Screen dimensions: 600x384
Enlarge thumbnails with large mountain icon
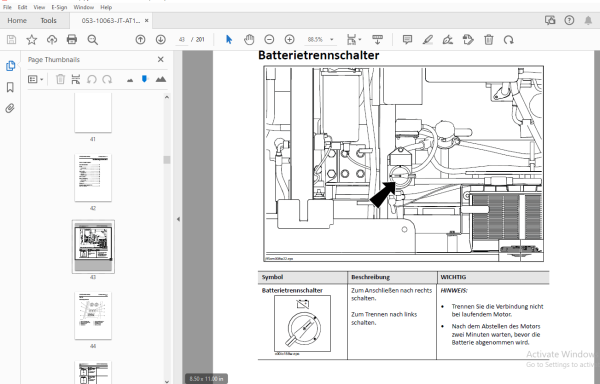161,79
